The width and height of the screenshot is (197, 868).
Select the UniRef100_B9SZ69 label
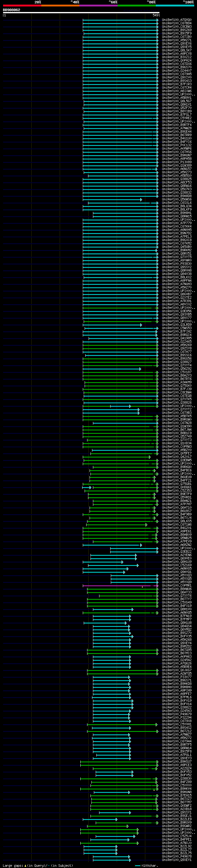(176, 30)
